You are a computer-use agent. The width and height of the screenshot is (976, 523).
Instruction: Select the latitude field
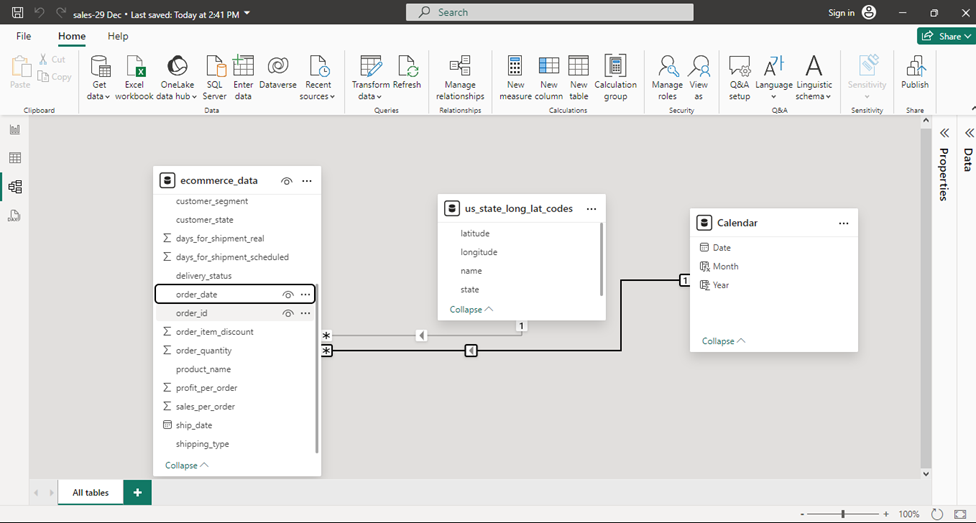click(x=475, y=233)
